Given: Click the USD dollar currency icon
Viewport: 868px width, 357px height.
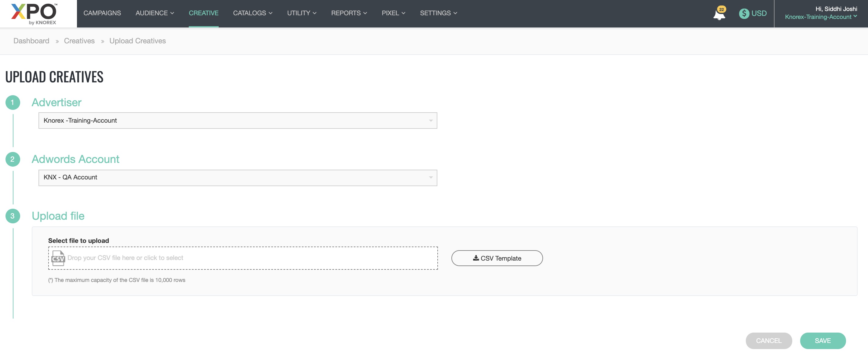Looking at the screenshot, I should (744, 13).
